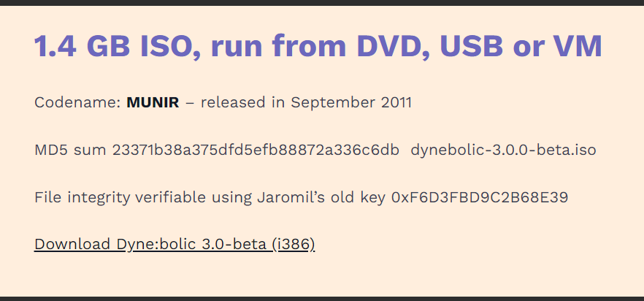Screen dimensions: 644x301
Task: Click the MD5 hash string 23371b38a375dfd5efb88872a336c6db
Action: (256, 150)
